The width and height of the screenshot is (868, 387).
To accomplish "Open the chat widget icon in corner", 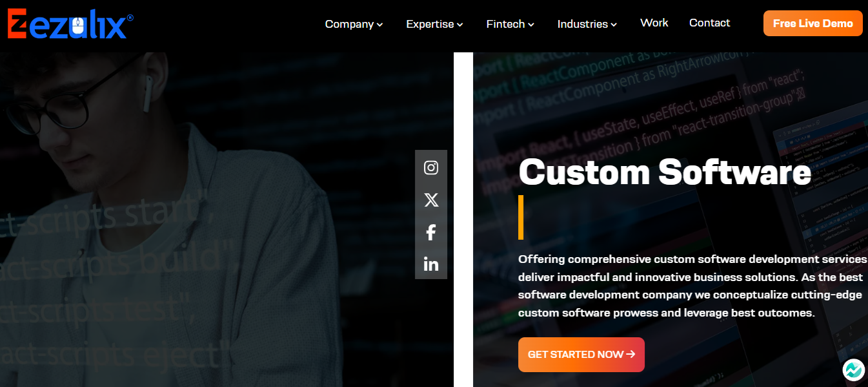I will [853, 370].
